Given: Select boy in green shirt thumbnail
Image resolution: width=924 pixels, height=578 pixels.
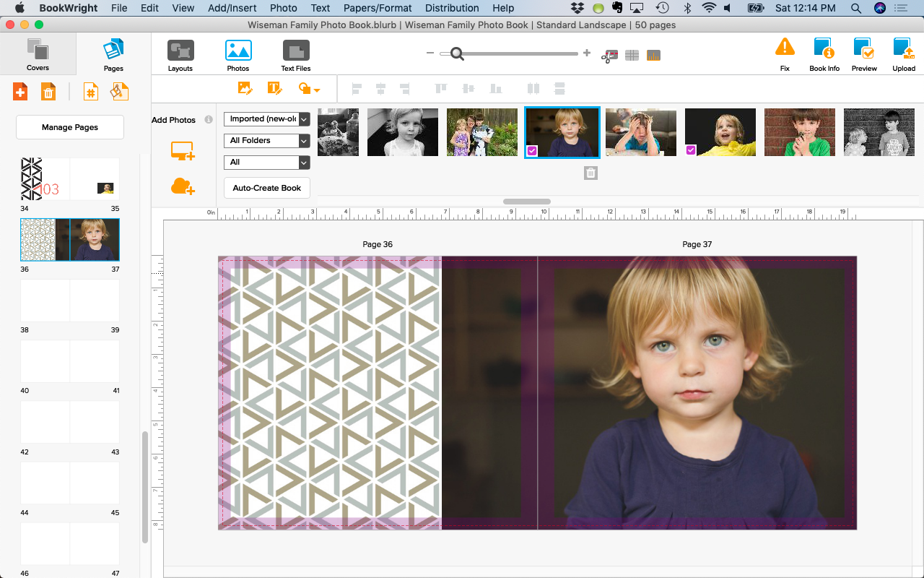Looking at the screenshot, I should (800, 132).
